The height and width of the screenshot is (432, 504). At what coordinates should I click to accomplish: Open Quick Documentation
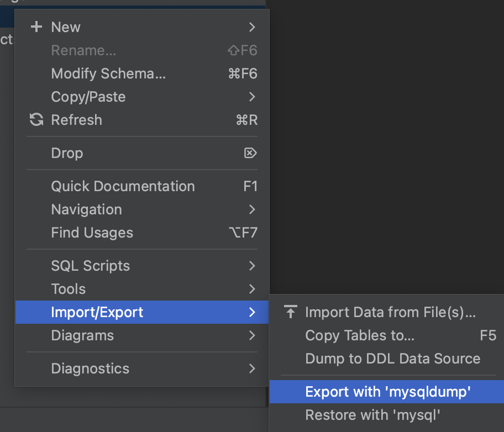[x=141, y=186]
